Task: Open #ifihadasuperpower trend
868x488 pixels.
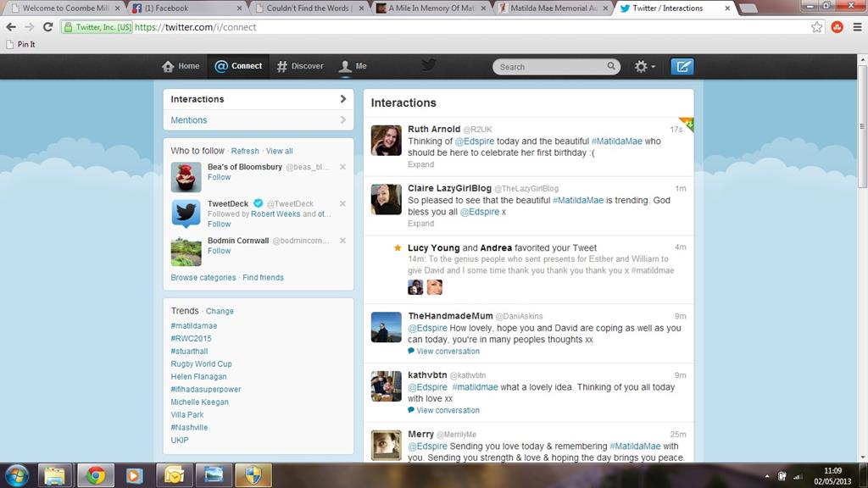Action: 206,390
